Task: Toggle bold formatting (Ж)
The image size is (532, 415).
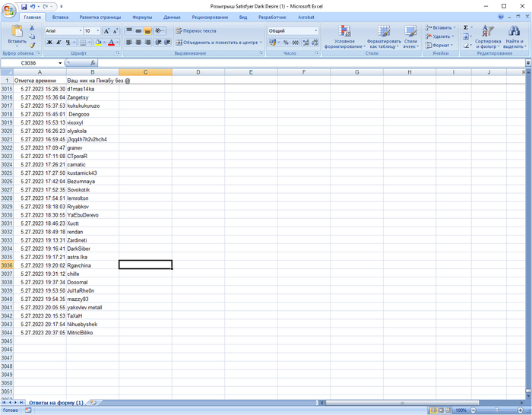Action: tap(49, 43)
